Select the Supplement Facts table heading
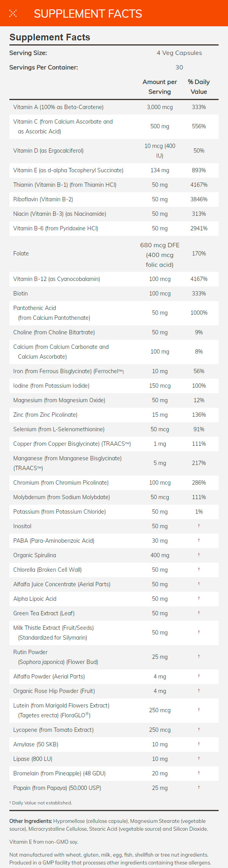The height and width of the screenshot is (868, 228). tap(50, 37)
